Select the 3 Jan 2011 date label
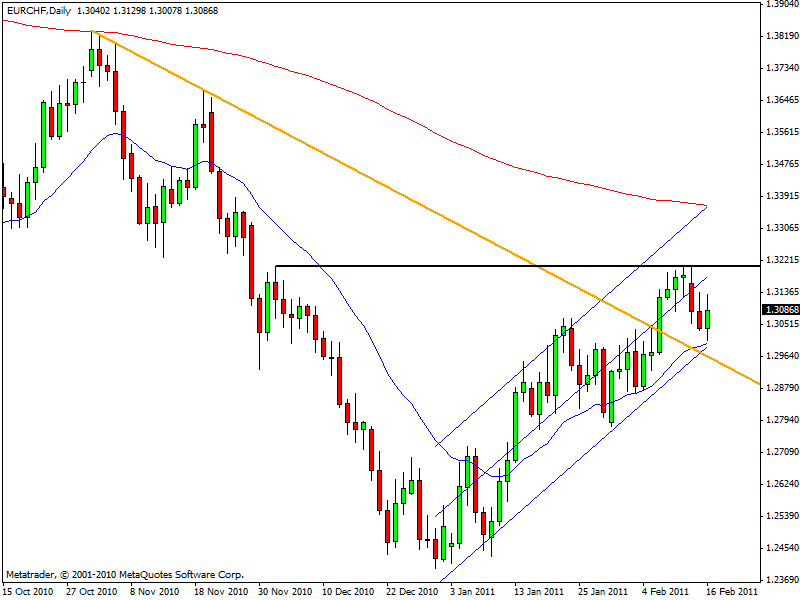This screenshot has height=600, width=800. point(472,592)
